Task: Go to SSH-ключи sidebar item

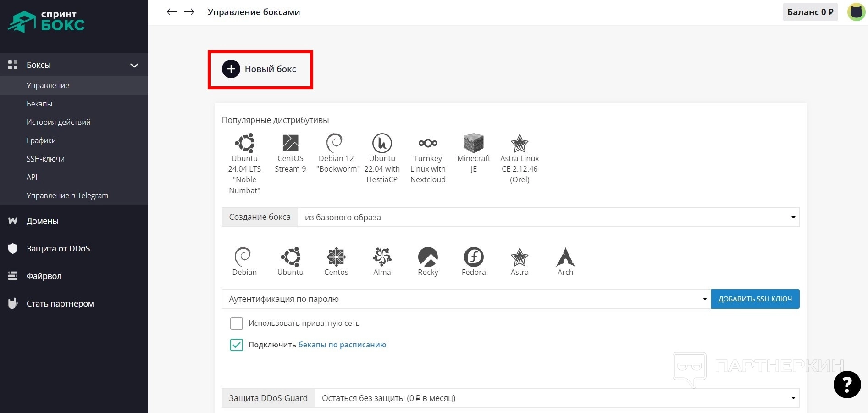Action: [45, 159]
